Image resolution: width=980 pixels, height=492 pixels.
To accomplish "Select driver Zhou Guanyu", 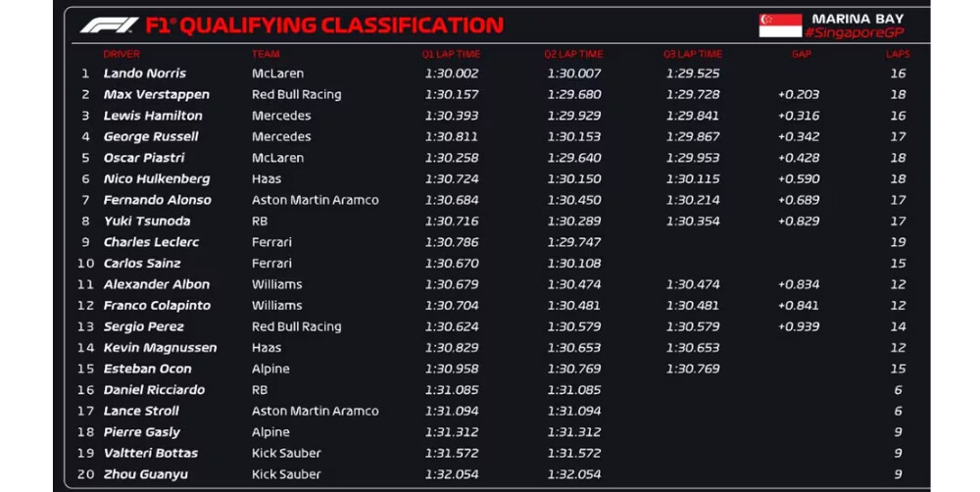I will coord(146,474).
